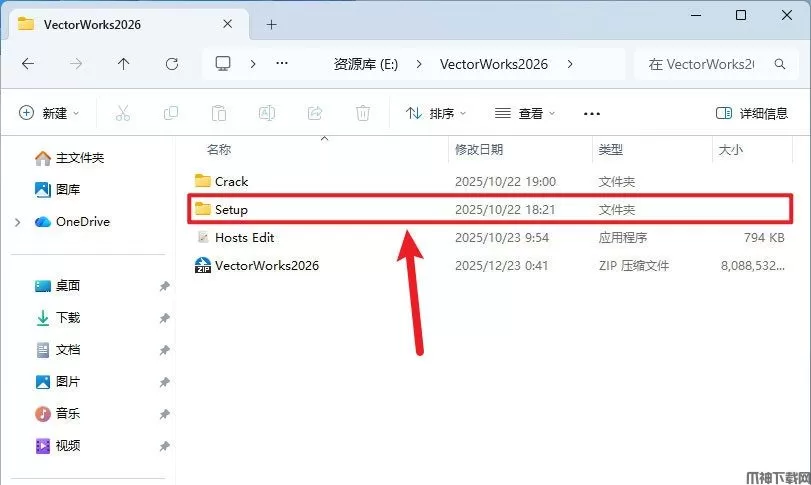
Task: Open 视频 in the sidebar
Action: pos(57,446)
